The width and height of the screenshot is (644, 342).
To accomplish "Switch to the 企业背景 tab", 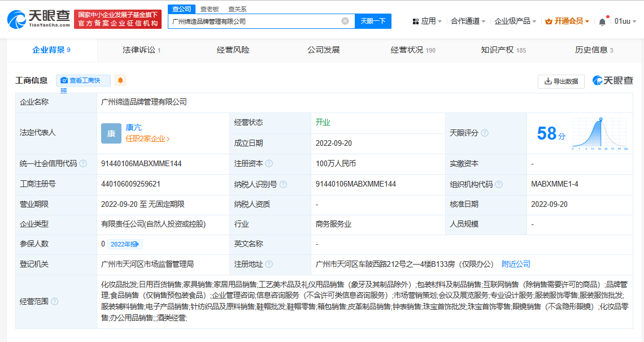I will 52,50.
